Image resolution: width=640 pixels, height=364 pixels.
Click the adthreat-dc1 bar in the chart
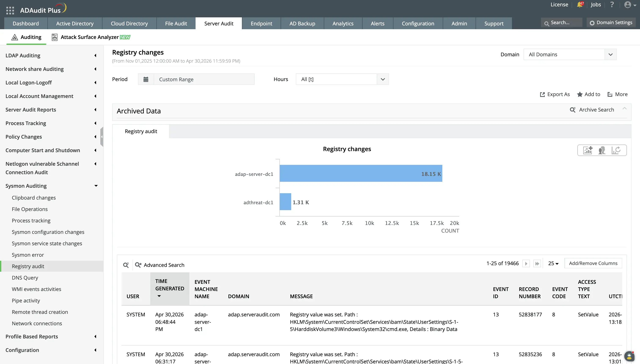pos(286,202)
